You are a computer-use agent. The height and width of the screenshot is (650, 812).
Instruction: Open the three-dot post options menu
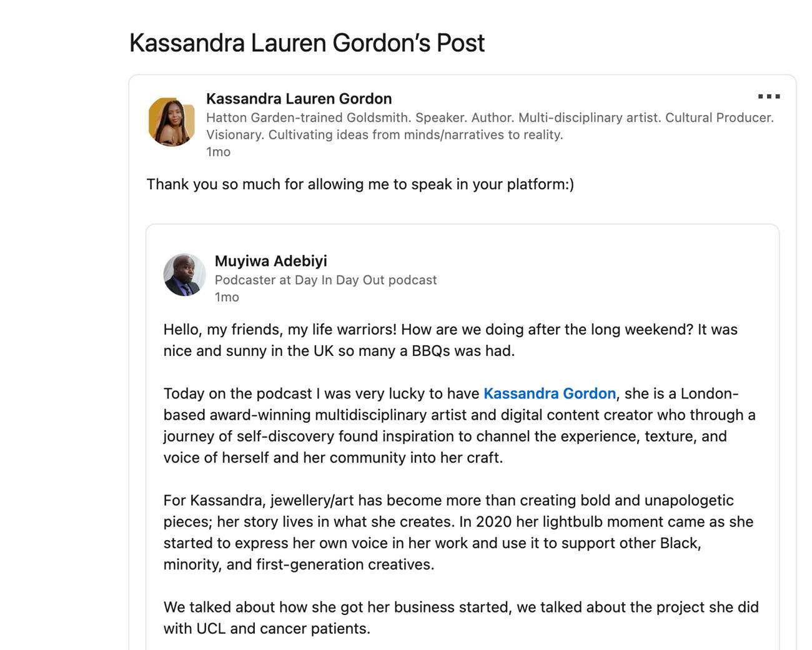coord(769,96)
